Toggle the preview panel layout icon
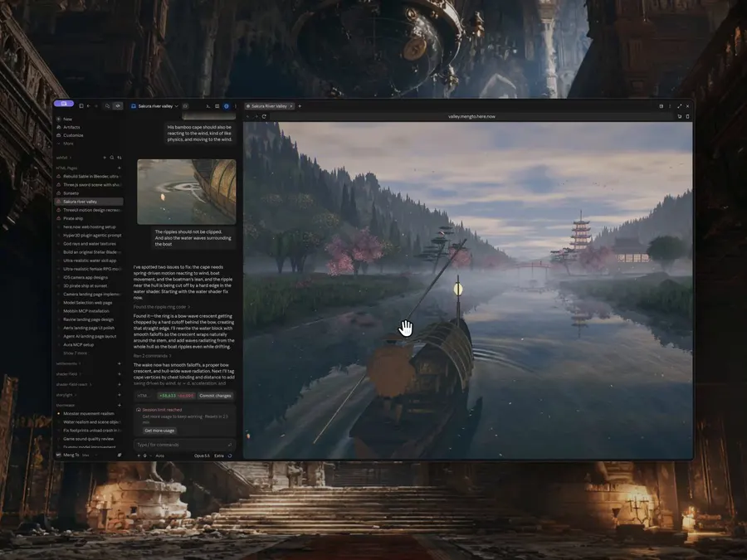The image size is (747, 560). pos(217,106)
